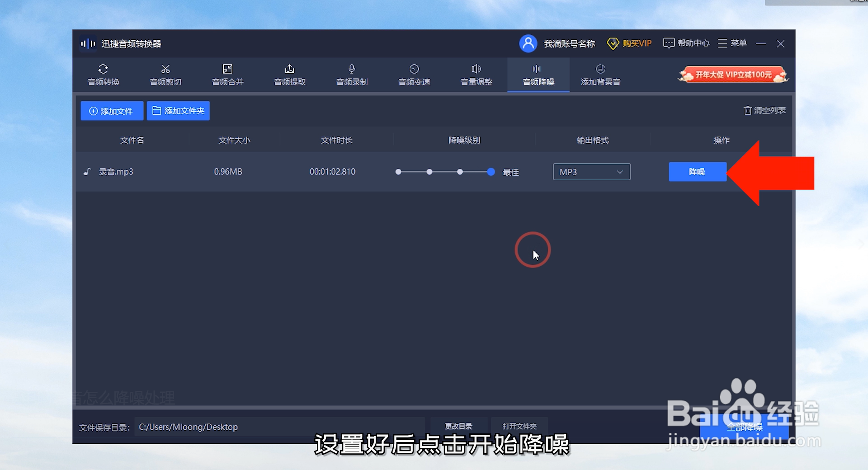Click the 降噪 button for 录音.mp3
The height and width of the screenshot is (470, 868).
(x=698, y=172)
